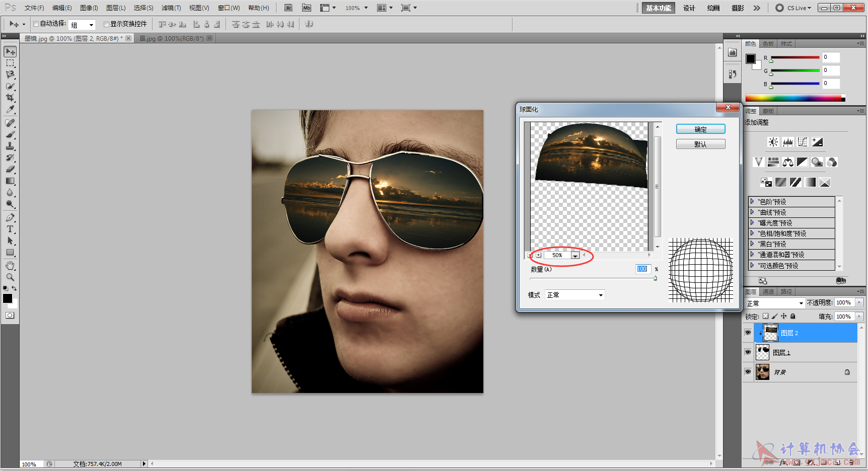Image resolution: width=868 pixels, height=471 pixels.
Task: Toggle lock position icon
Action: 783,316
